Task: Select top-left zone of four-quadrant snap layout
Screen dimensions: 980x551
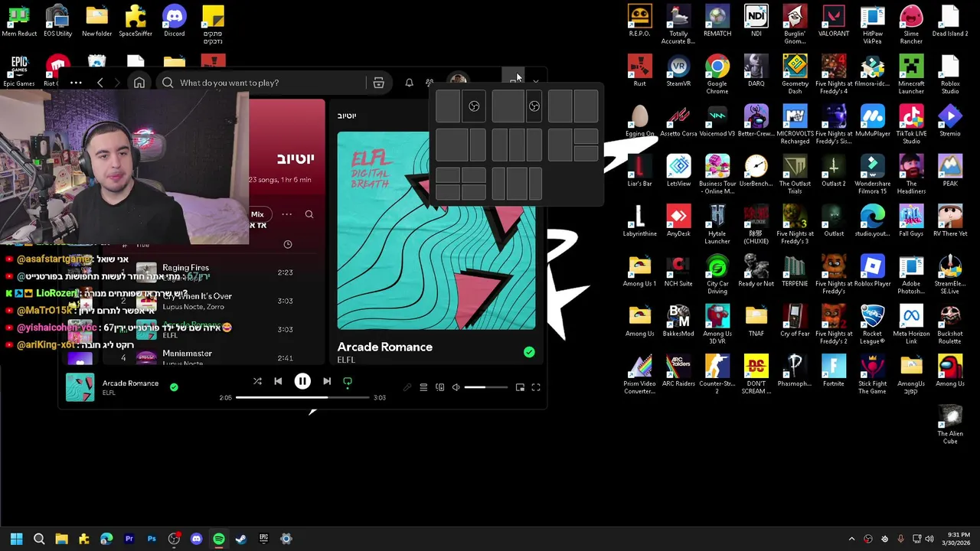Action: coord(448,177)
